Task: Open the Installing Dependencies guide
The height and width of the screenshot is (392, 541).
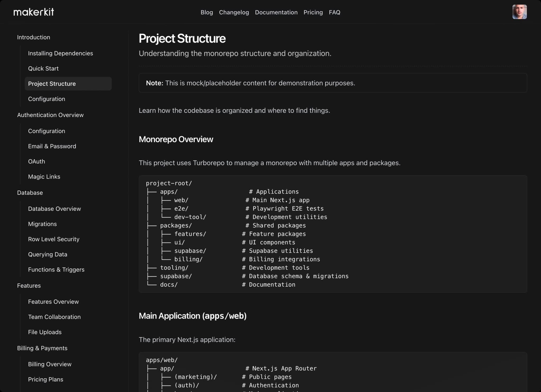Action: [x=60, y=53]
